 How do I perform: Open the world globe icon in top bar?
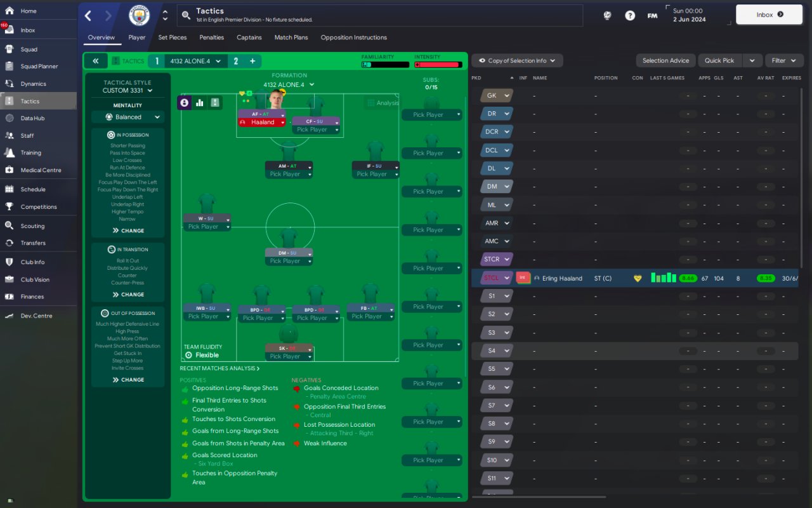coord(607,15)
